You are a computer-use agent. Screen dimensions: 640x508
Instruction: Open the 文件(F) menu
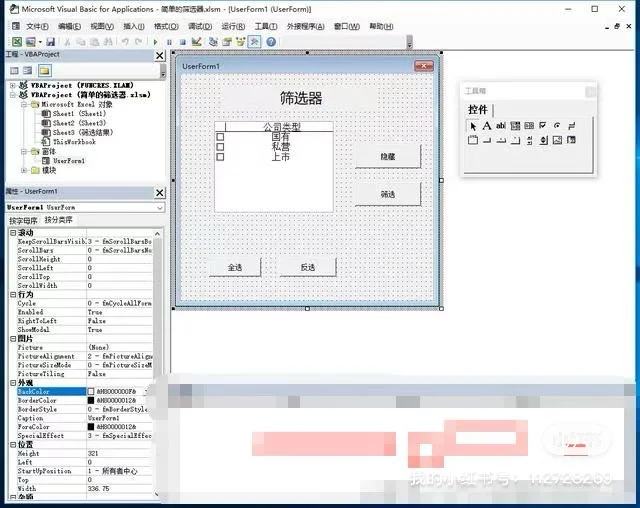(37, 27)
